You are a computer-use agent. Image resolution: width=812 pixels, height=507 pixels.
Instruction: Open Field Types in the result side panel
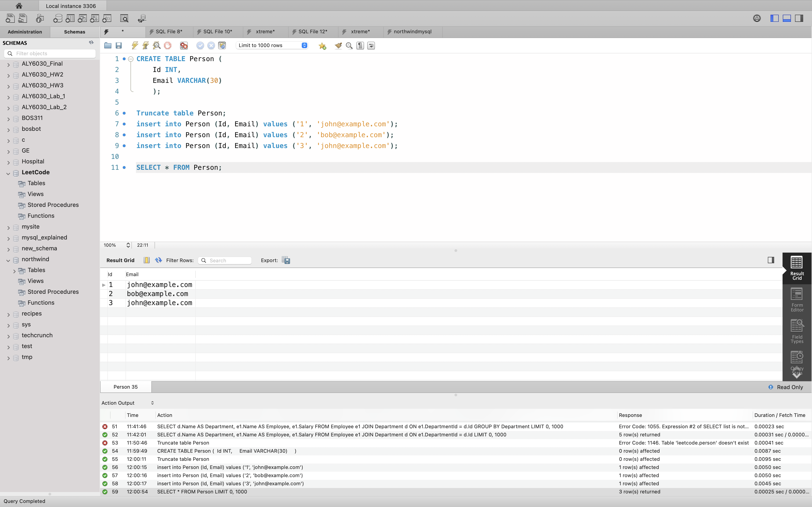(797, 331)
